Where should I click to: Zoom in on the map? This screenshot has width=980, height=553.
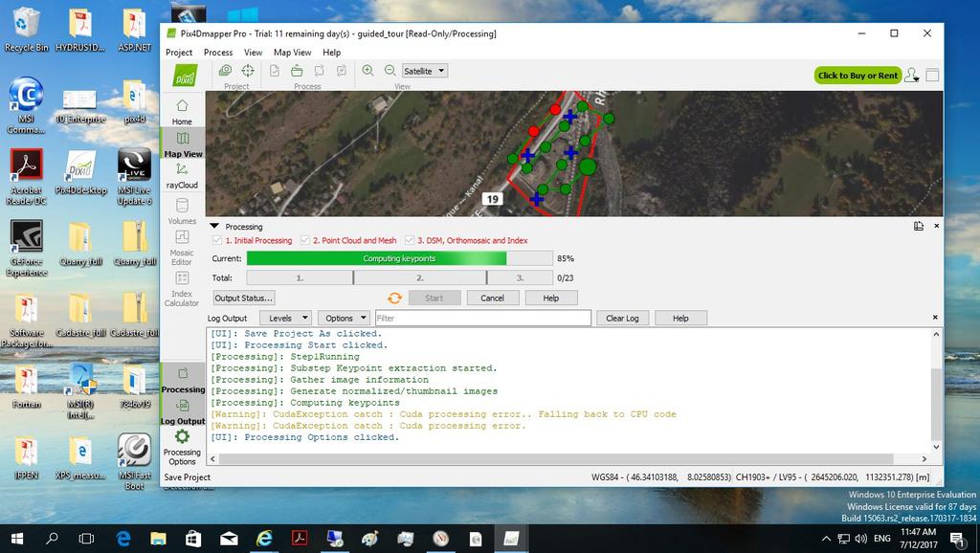(x=367, y=71)
